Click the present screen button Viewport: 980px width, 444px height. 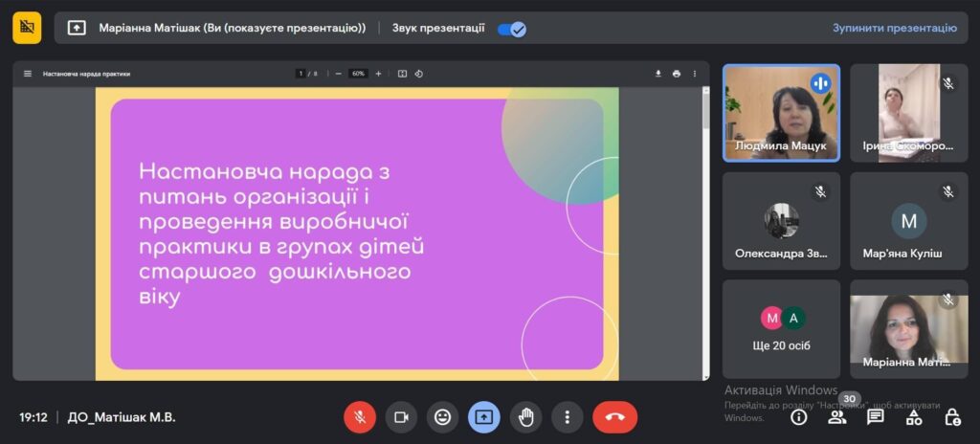pyautogui.click(x=483, y=417)
